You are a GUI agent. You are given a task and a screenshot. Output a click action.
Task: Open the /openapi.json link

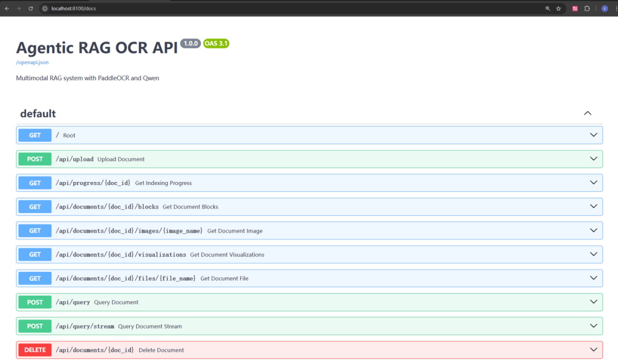click(32, 62)
